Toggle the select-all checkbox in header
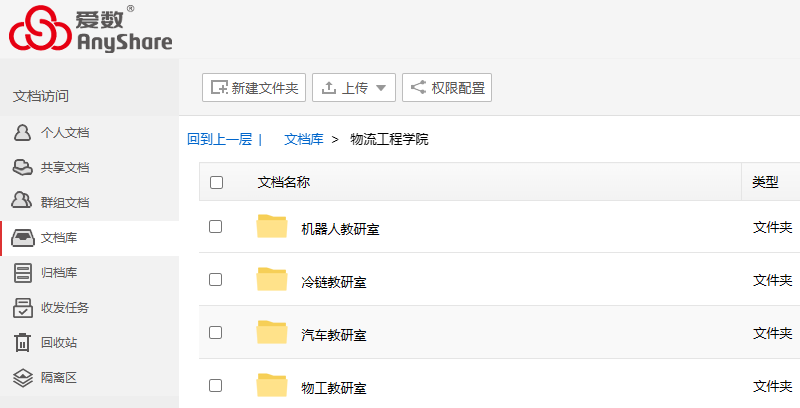 pos(216,182)
